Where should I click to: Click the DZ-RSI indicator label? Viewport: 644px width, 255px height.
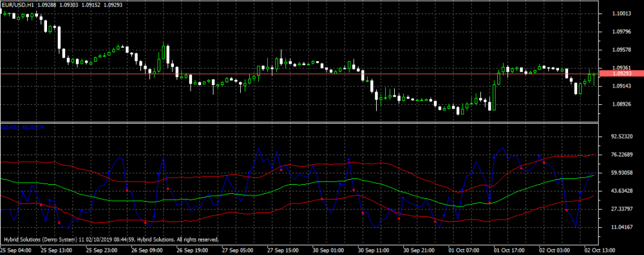[x=8, y=127]
